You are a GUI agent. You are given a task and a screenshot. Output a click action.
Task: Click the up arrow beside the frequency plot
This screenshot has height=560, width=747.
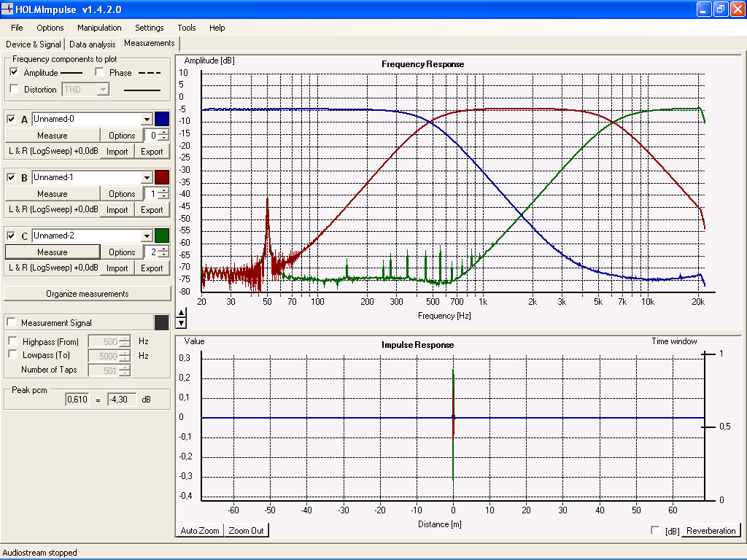(x=181, y=313)
